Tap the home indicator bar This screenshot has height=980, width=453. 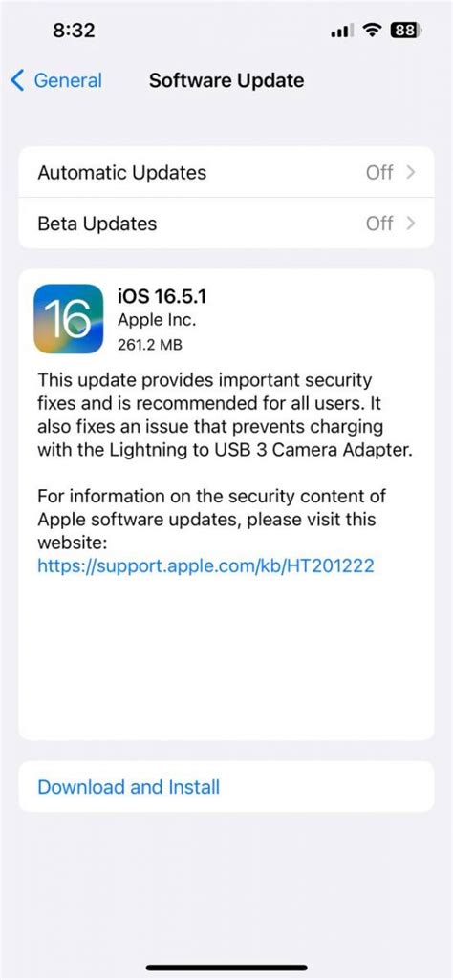(226, 968)
